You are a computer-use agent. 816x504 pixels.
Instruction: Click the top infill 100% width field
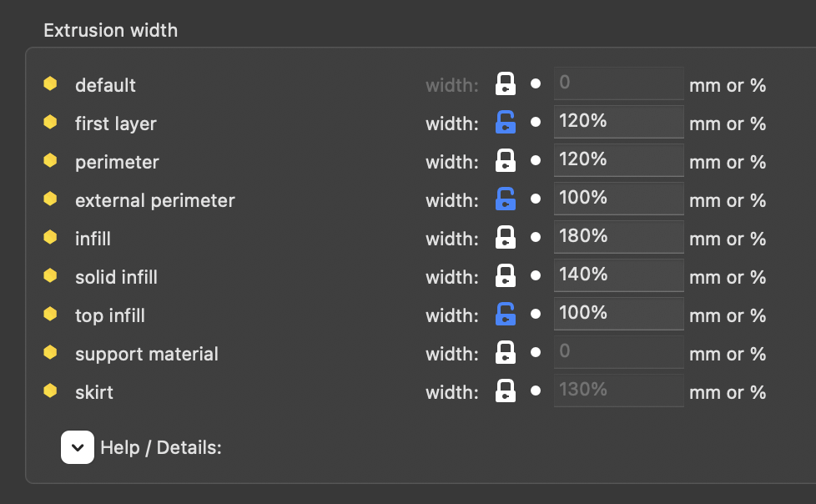pyautogui.click(x=618, y=314)
